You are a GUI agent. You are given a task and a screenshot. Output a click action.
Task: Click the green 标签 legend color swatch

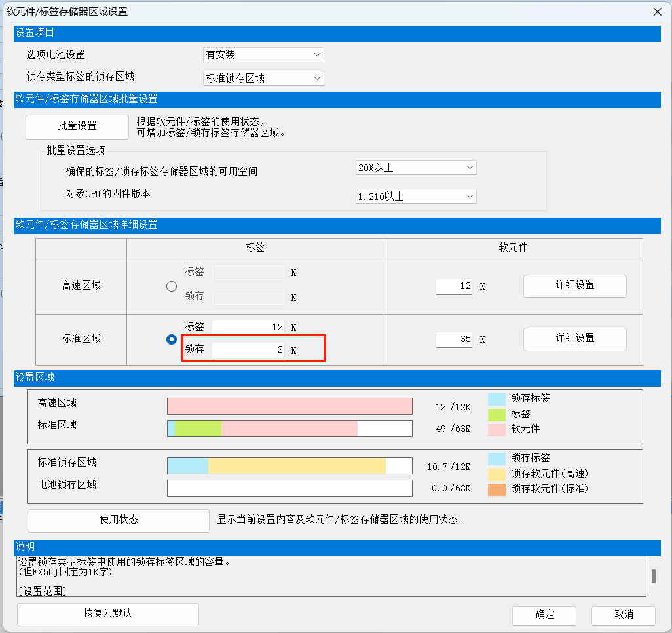point(496,414)
